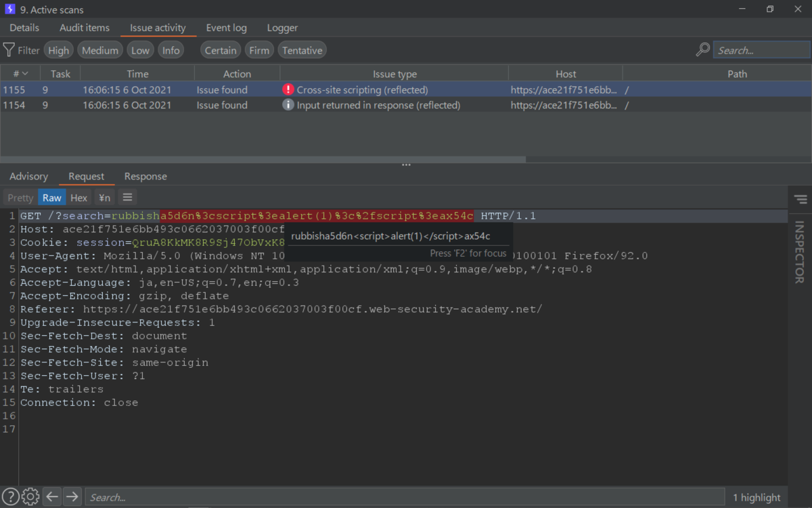Screen dimensions: 812x508
Task: Select the Input returned in response row
Action: pyautogui.click(x=406, y=105)
